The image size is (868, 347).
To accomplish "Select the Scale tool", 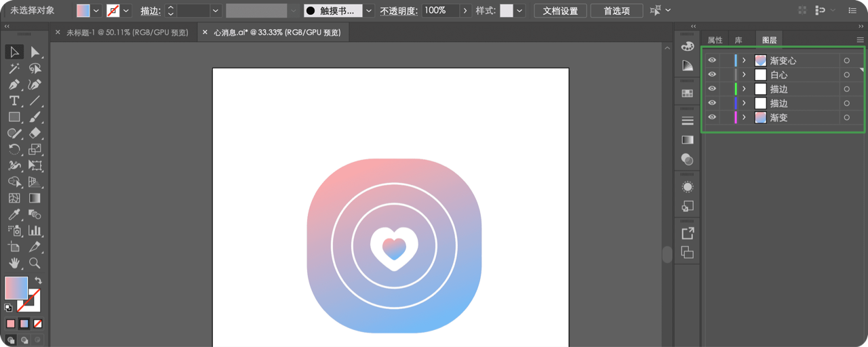I will point(35,149).
